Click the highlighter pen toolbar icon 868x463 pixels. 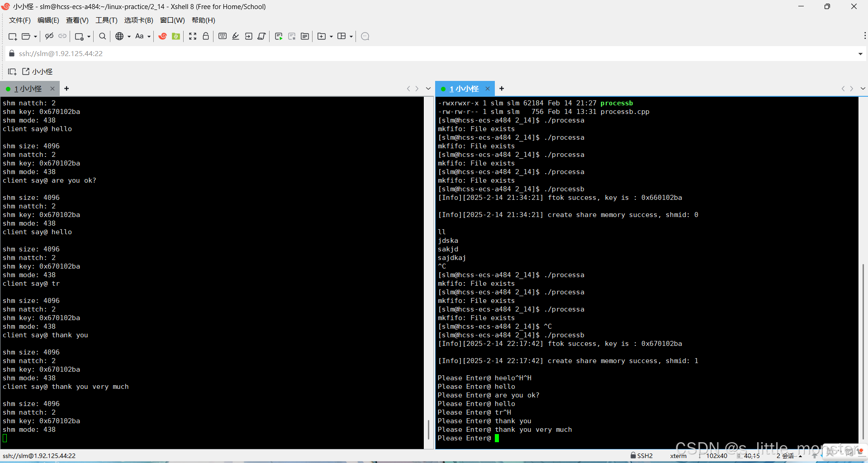point(236,36)
